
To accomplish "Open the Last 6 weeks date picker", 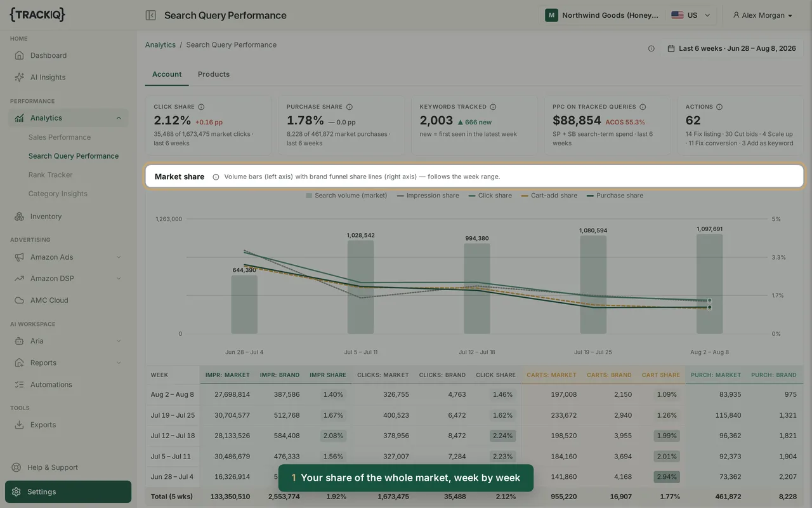I will [731, 48].
